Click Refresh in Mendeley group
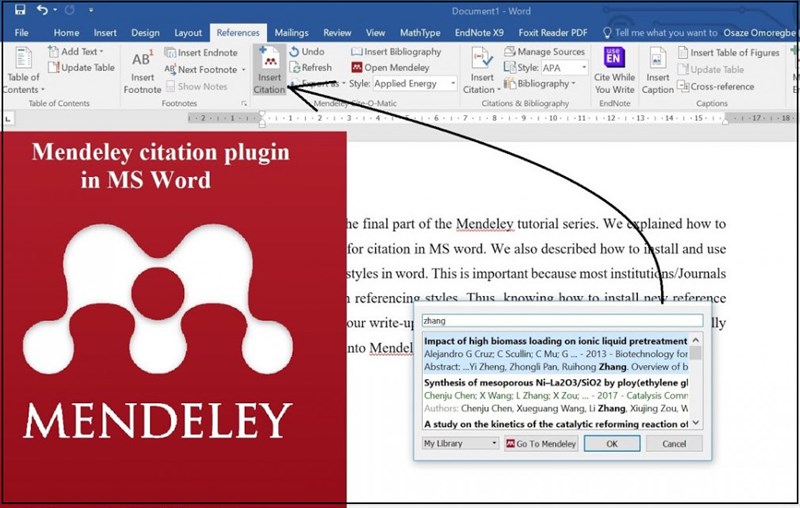This screenshot has width=800, height=508. 310,67
